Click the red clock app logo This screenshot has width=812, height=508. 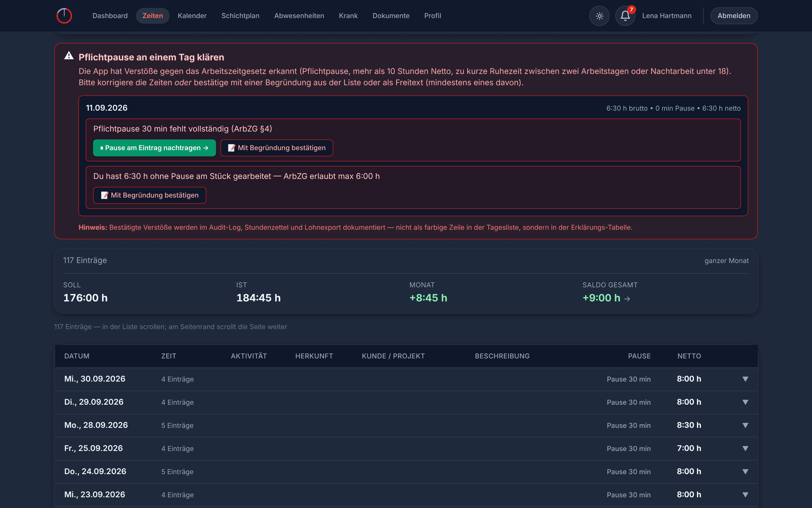click(64, 16)
